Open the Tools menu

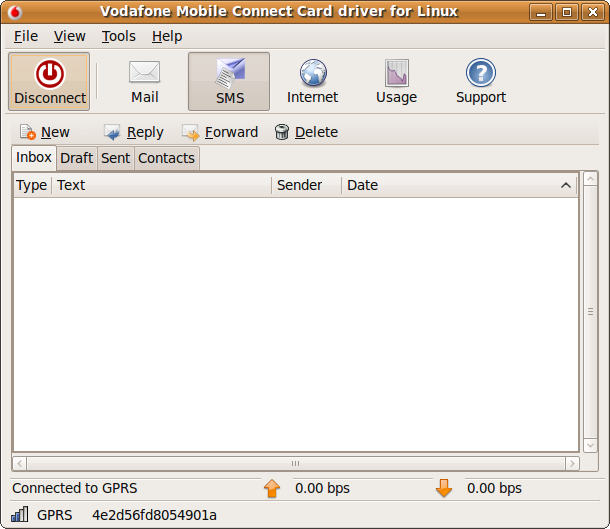pyautogui.click(x=119, y=36)
